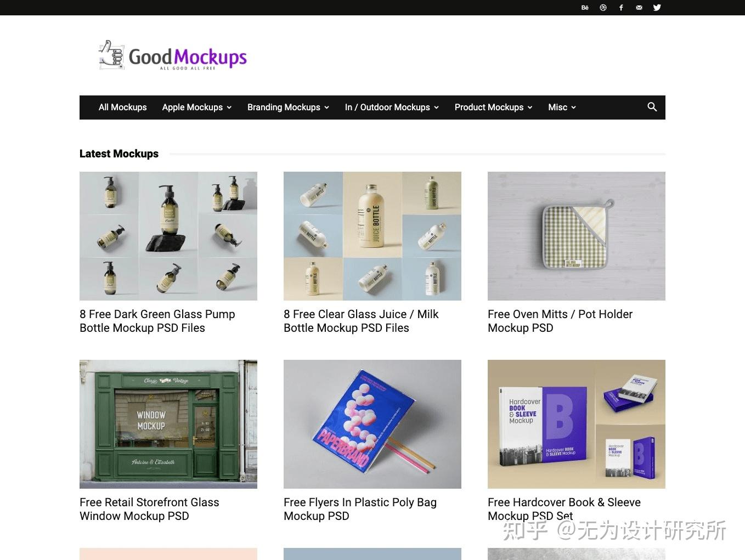Open the Dribbble social icon

(603, 8)
